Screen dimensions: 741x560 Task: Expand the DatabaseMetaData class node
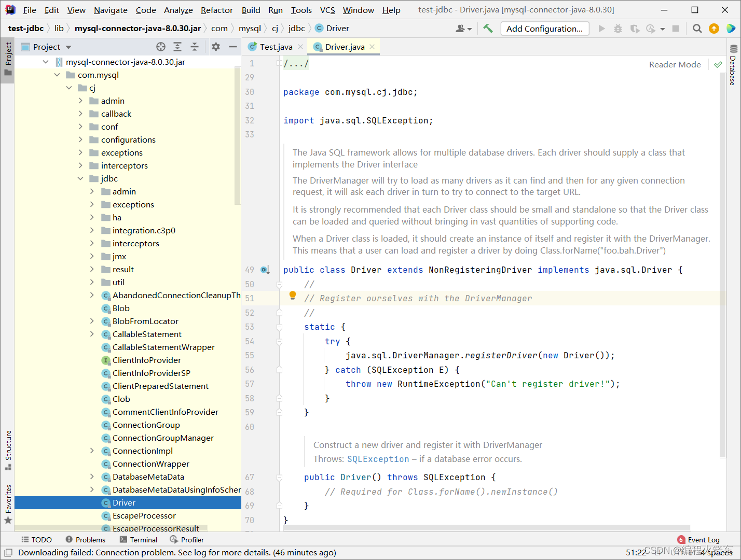pyautogui.click(x=92, y=477)
